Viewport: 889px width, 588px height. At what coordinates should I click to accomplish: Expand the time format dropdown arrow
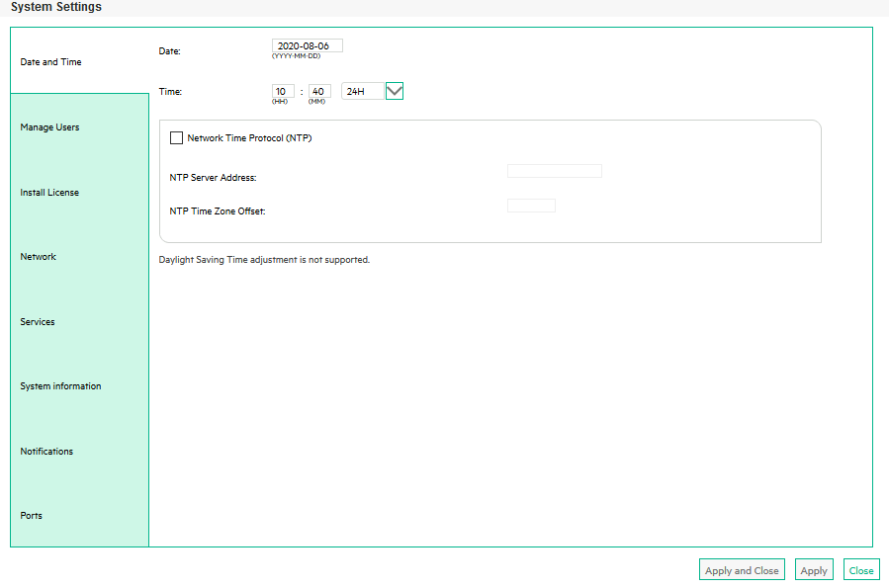point(394,91)
